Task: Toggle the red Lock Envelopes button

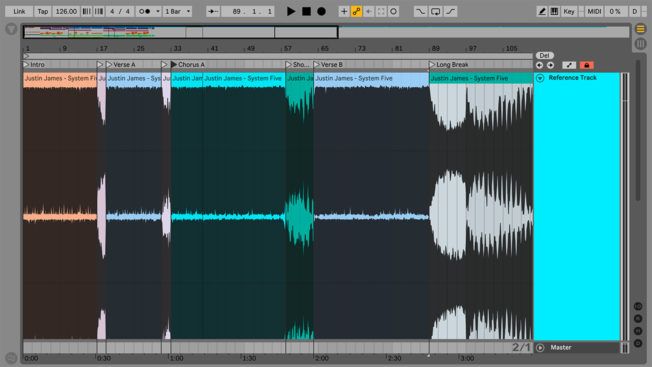Action: (586, 65)
